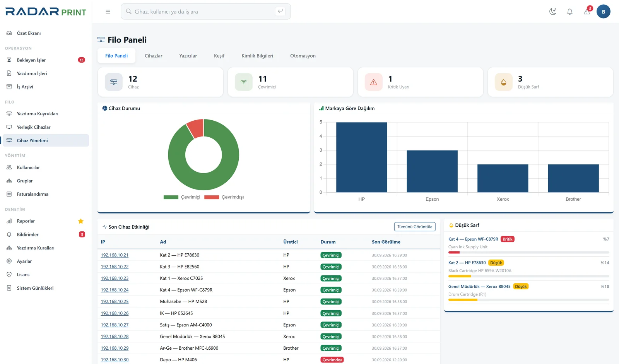This screenshot has width=619, height=364.
Task: Switch to dark mode moon icon
Action: click(x=553, y=12)
